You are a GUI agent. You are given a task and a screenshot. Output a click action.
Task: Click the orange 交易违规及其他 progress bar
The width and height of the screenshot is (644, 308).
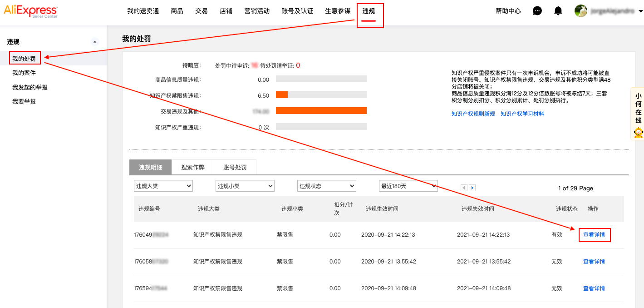(321, 110)
